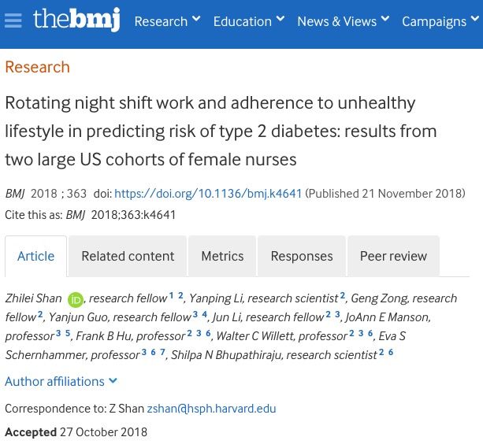Click the thebmj logo
The height and width of the screenshot is (448, 483).
click(76, 20)
